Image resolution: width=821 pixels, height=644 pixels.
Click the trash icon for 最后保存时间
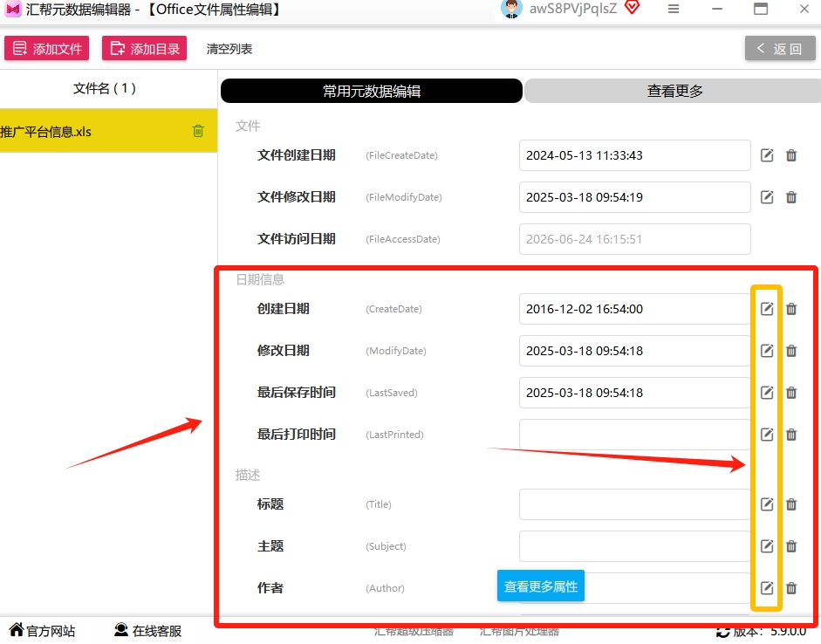click(791, 393)
